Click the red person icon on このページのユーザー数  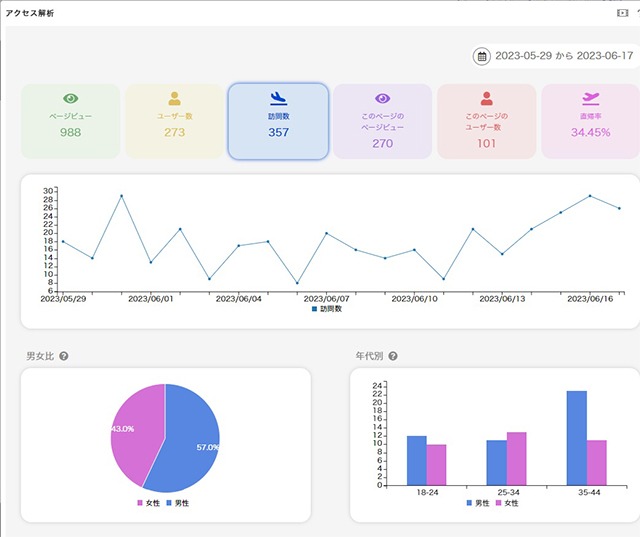click(486, 98)
